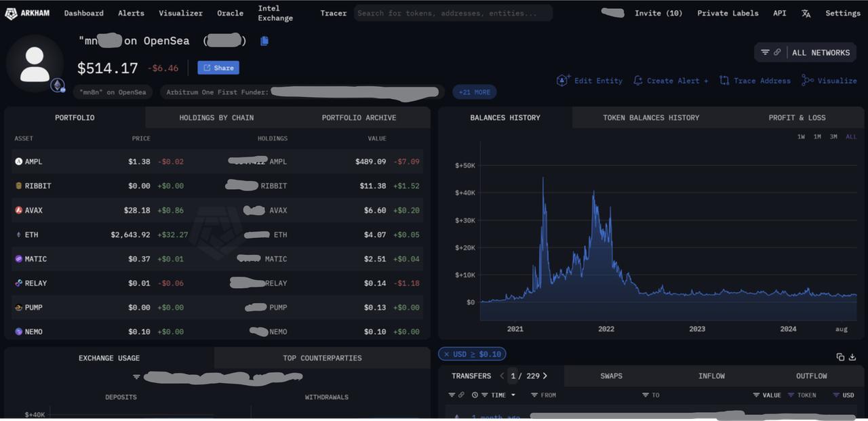
Task: Select the 1M chart range
Action: click(x=817, y=137)
